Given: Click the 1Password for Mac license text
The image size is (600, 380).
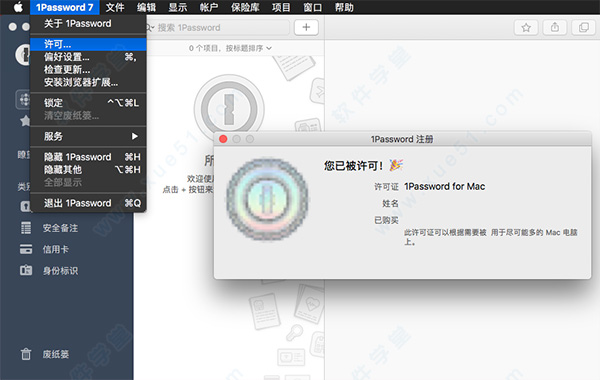Looking at the screenshot, I should pyautogui.click(x=445, y=186).
